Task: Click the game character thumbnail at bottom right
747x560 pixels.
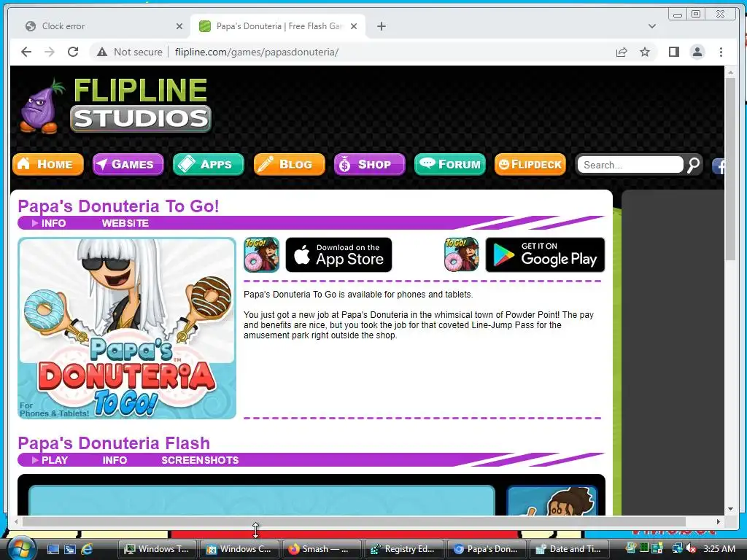Action: [x=551, y=500]
